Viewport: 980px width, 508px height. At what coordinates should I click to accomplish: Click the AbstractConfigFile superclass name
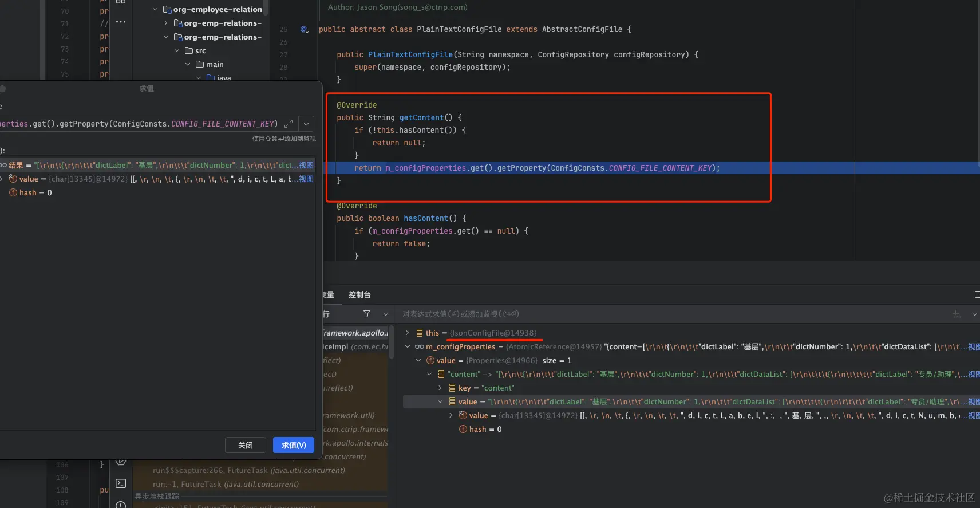click(x=582, y=29)
